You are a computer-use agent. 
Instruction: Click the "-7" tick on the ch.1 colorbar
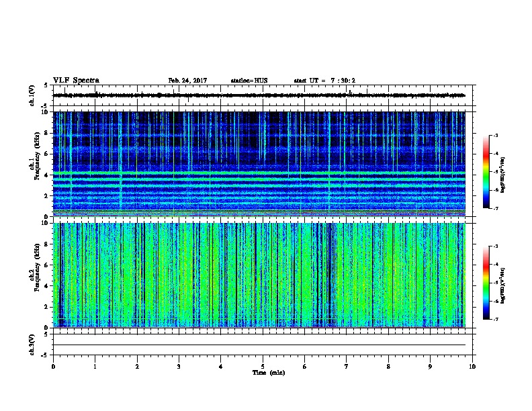(x=495, y=208)
